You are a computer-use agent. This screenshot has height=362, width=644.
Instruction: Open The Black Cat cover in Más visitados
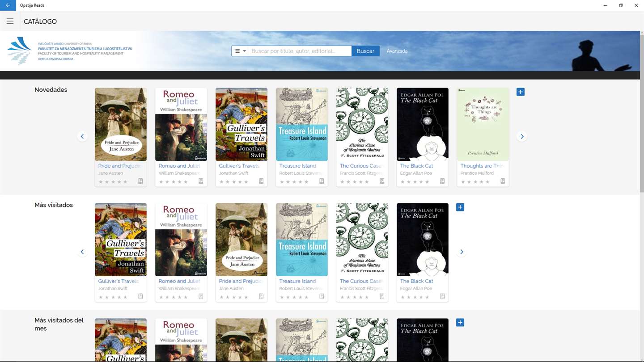click(423, 240)
